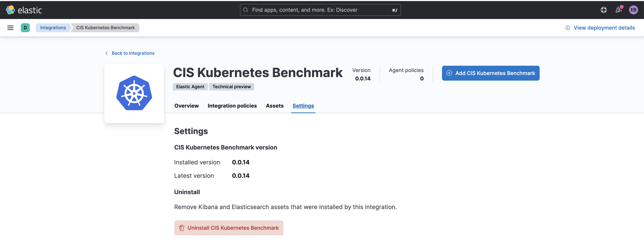Select the green D space icon
644x245 pixels.
(25, 28)
